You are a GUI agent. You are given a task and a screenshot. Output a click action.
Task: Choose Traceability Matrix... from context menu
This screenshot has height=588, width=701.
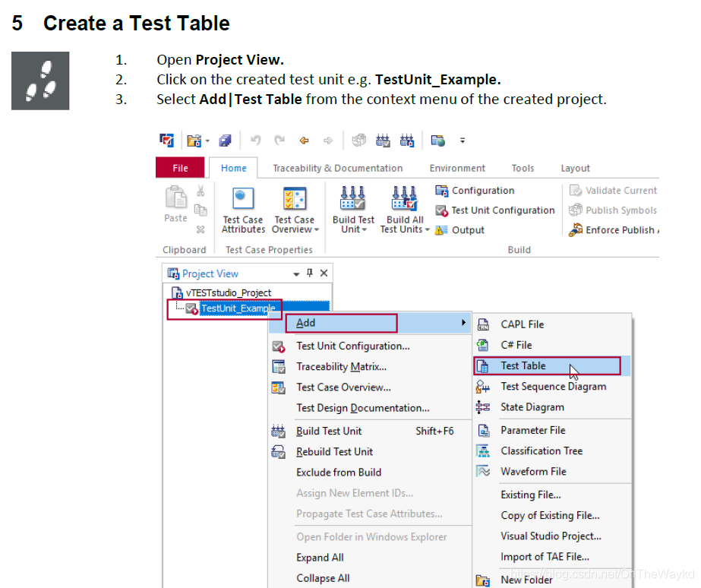coord(341,367)
